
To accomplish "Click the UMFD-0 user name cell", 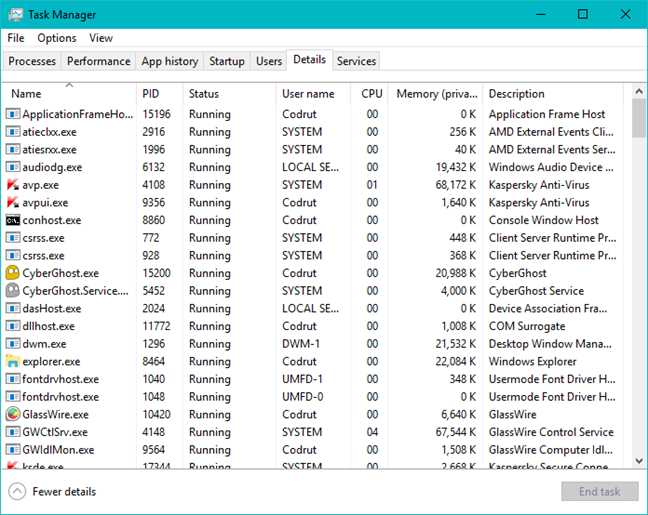I will pyautogui.click(x=303, y=397).
